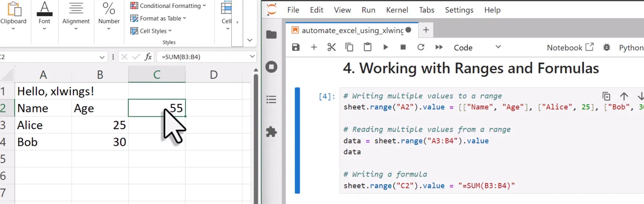
Task: Paste cell from clipboard icon
Action: coord(367,47)
